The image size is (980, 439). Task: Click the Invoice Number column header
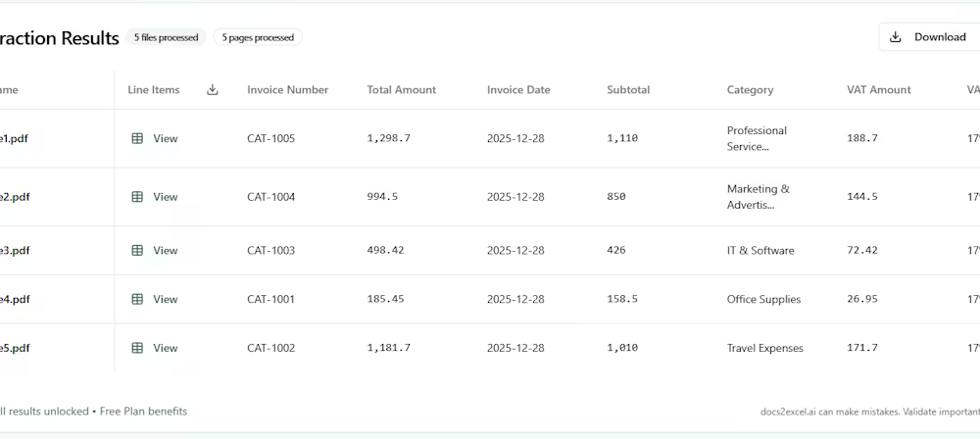click(287, 90)
